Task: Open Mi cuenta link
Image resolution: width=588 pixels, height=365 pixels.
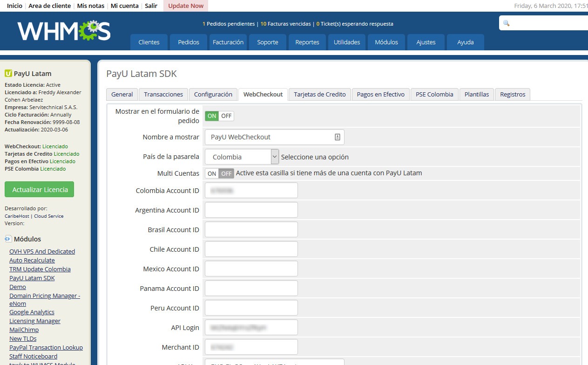Action: click(x=124, y=6)
